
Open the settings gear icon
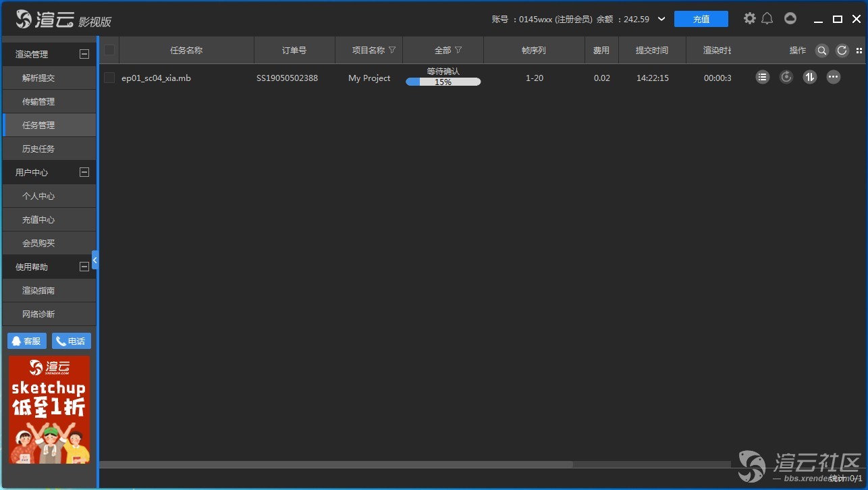click(749, 18)
